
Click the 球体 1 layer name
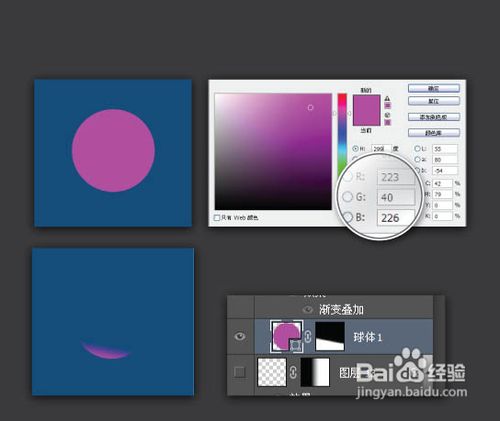[x=368, y=337]
